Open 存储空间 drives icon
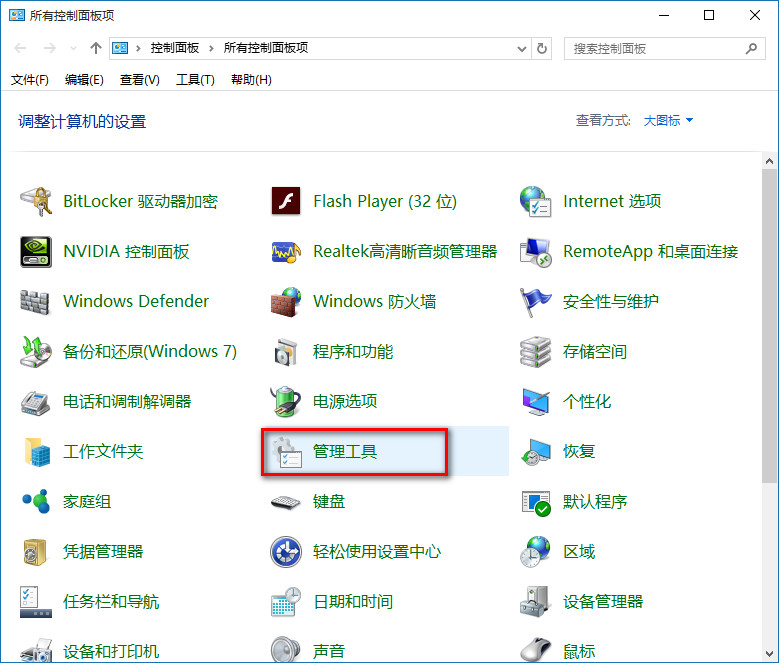The height and width of the screenshot is (663, 779). [535, 352]
